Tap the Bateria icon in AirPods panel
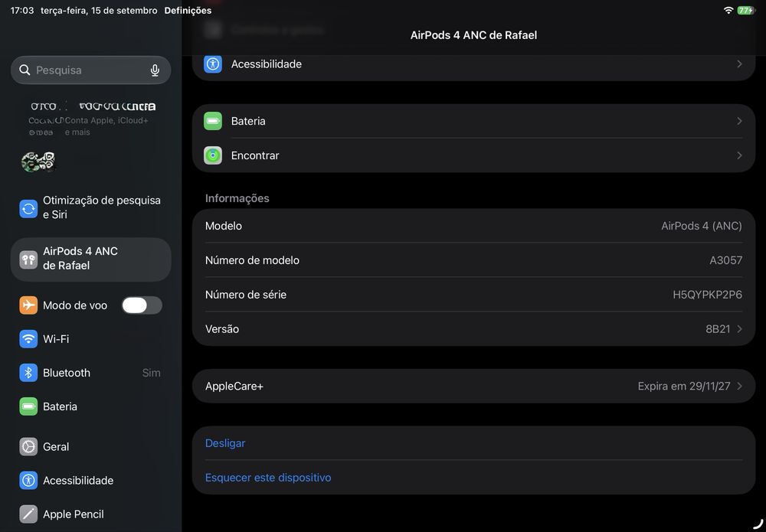 coord(213,121)
